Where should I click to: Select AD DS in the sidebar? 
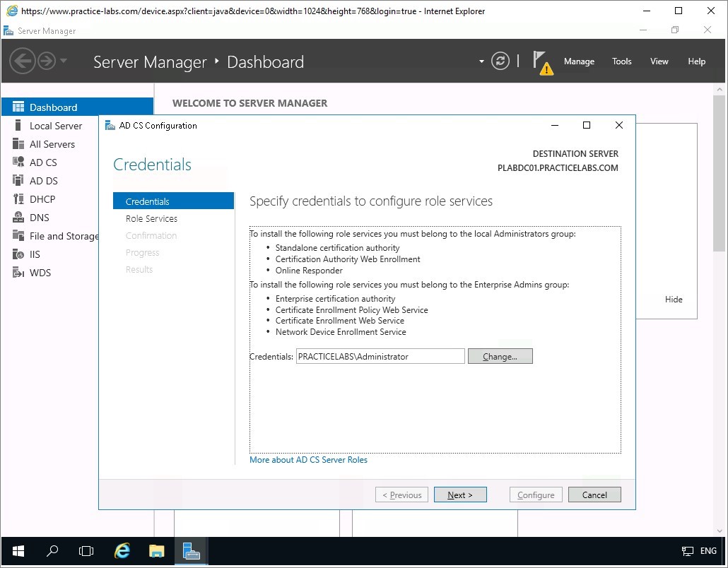[44, 181]
